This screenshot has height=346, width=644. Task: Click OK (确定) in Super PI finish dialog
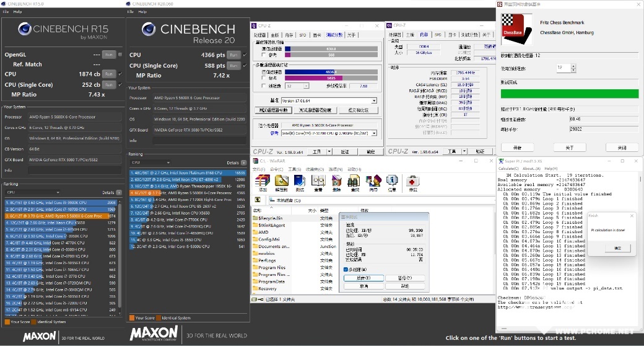pyautogui.click(x=617, y=248)
